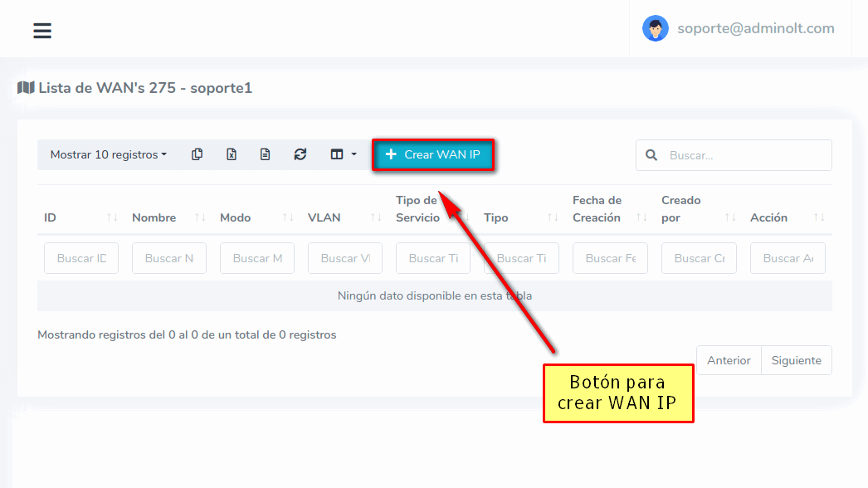868x488 pixels.
Task: Sort table by ID column
Action: 80,217
